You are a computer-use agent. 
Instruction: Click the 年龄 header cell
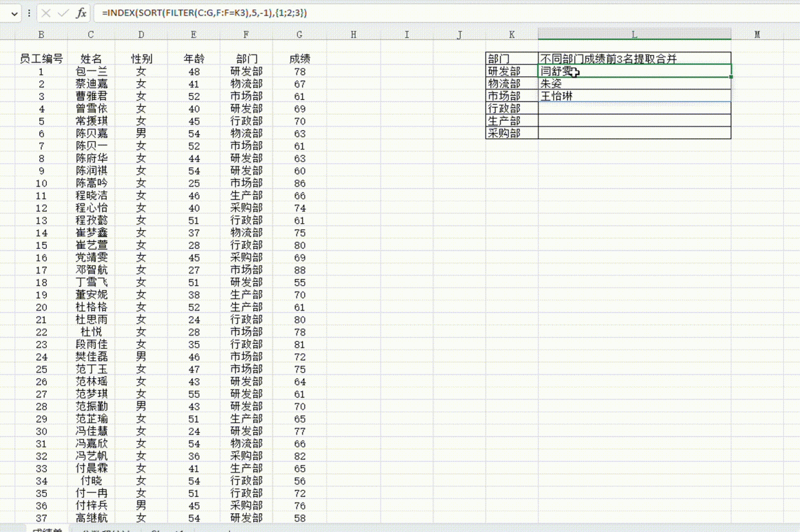click(194, 59)
